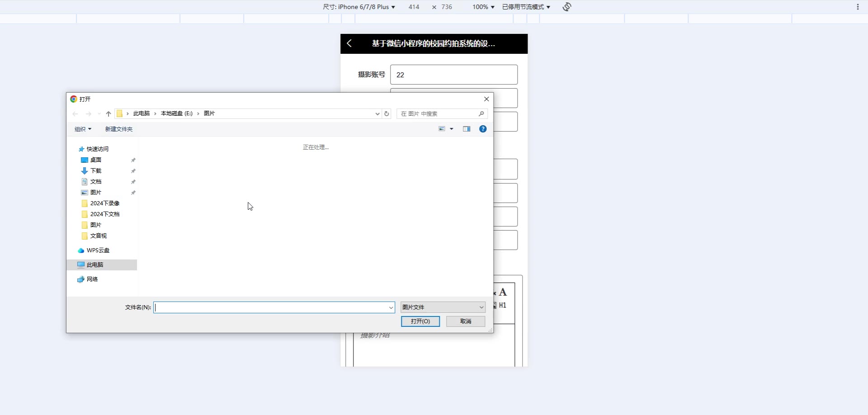Viewport: 868px width, 415px height.
Task: Click the pin icon beside 下载
Action: [x=133, y=171]
